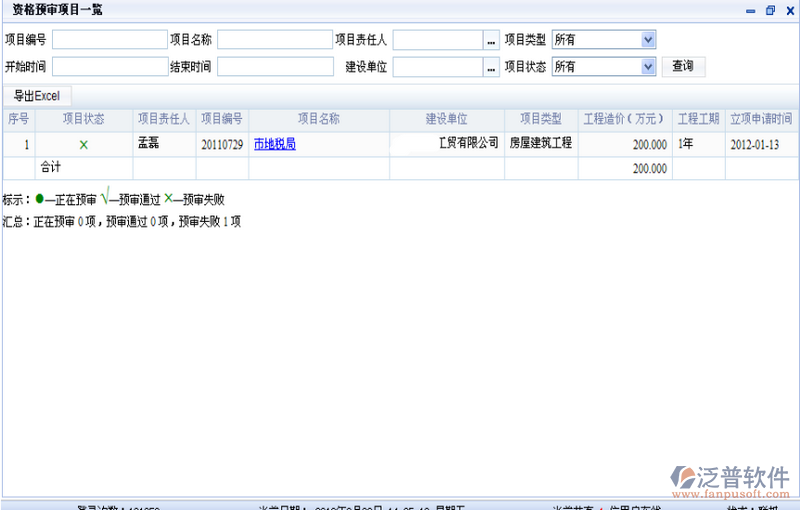Click the table's 建设单位 column header
The height and width of the screenshot is (510, 800).
pyautogui.click(x=446, y=119)
